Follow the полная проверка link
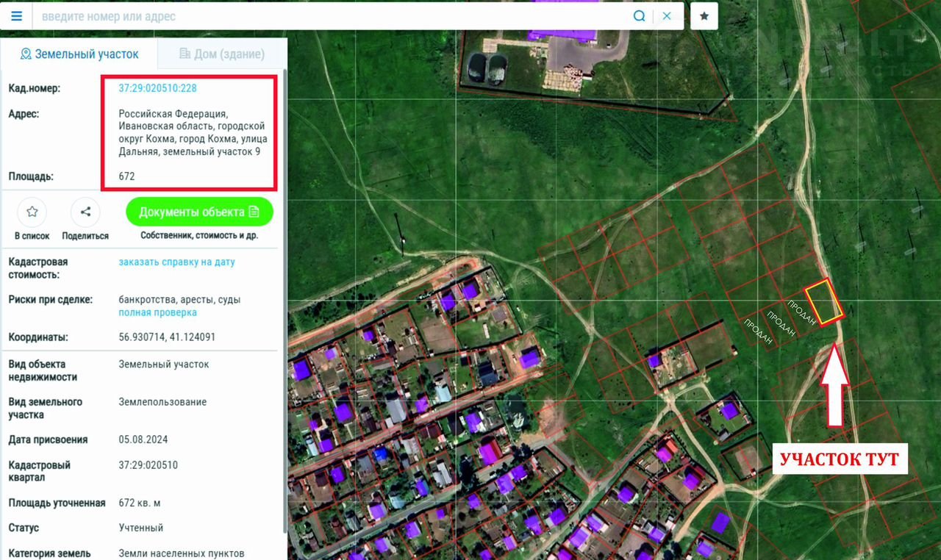 157,312
